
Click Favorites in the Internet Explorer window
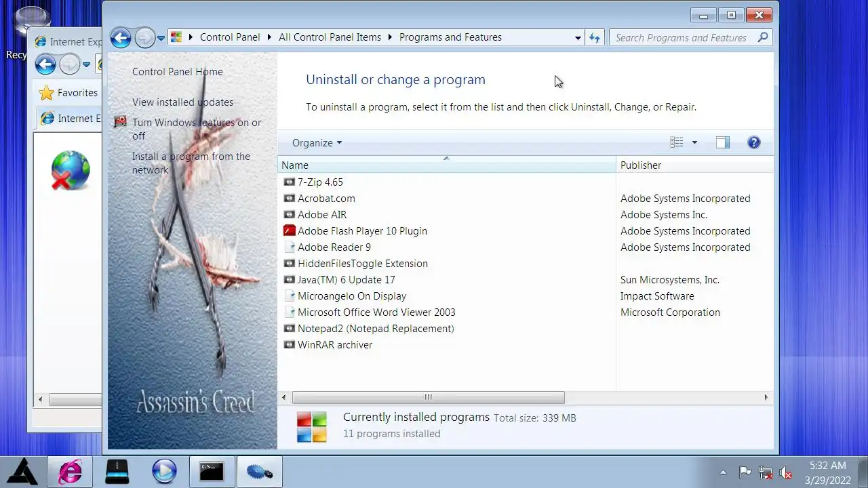68,93
